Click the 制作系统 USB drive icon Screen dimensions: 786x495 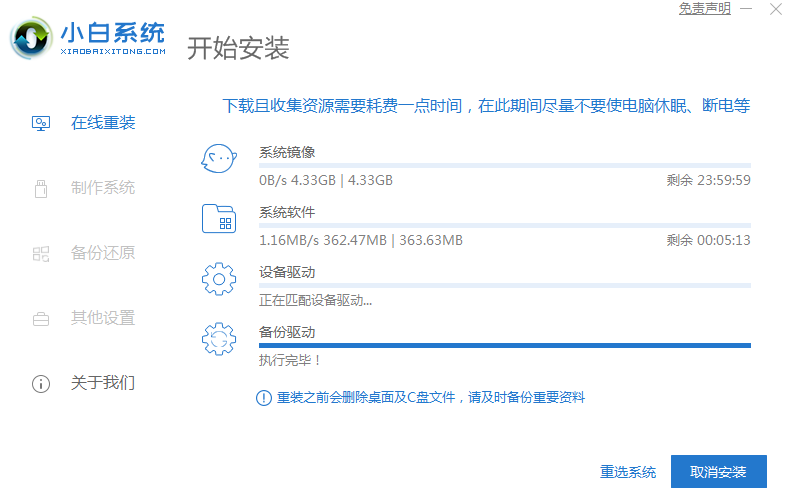[41, 188]
